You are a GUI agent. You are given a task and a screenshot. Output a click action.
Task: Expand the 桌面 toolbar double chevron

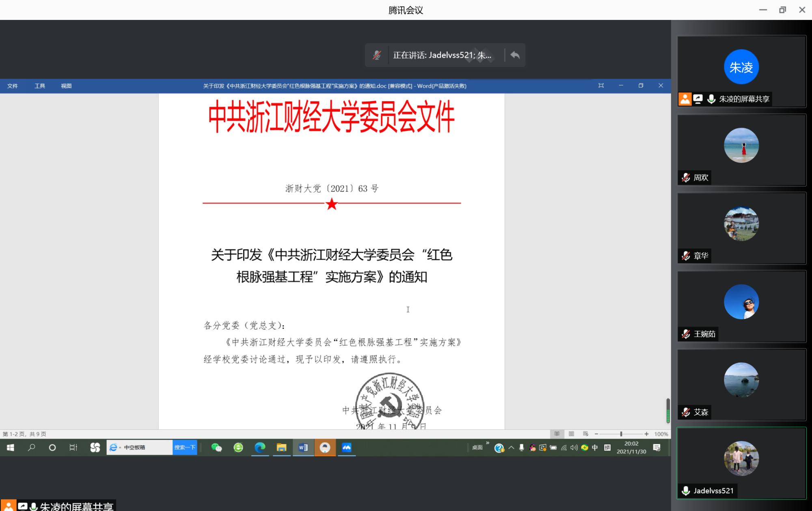pos(488,443)
